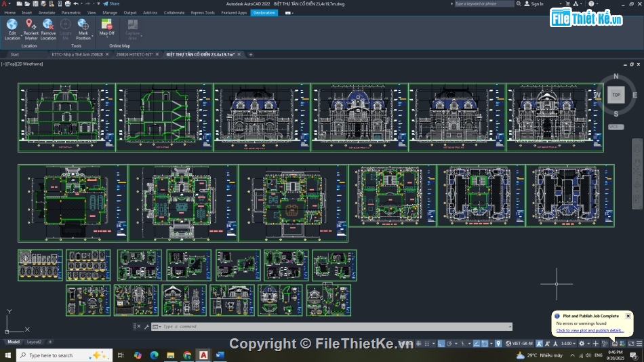Expand the WCS coordinate system dropdown

(x=615, y=127)
